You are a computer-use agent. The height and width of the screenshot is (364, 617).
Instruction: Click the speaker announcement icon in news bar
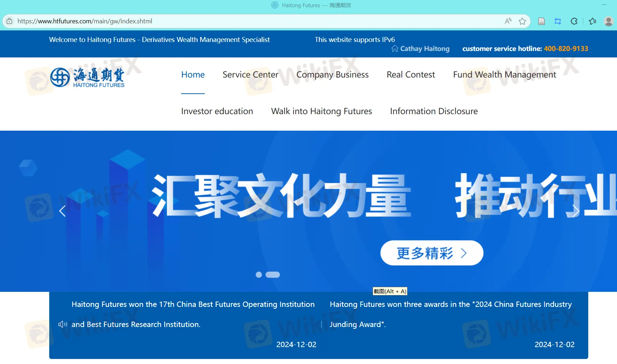click(63, 325)
